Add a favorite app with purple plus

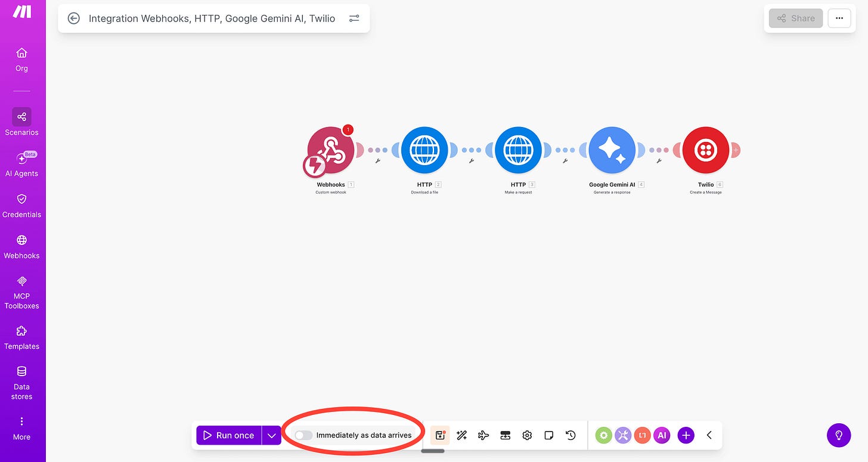(686, 435)
